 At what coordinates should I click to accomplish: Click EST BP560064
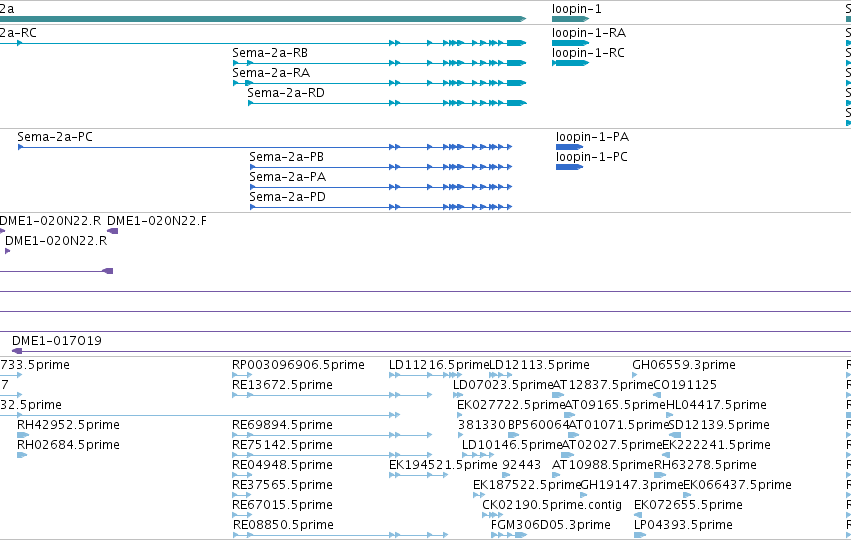pyautogui.click(x=538, y=425)
